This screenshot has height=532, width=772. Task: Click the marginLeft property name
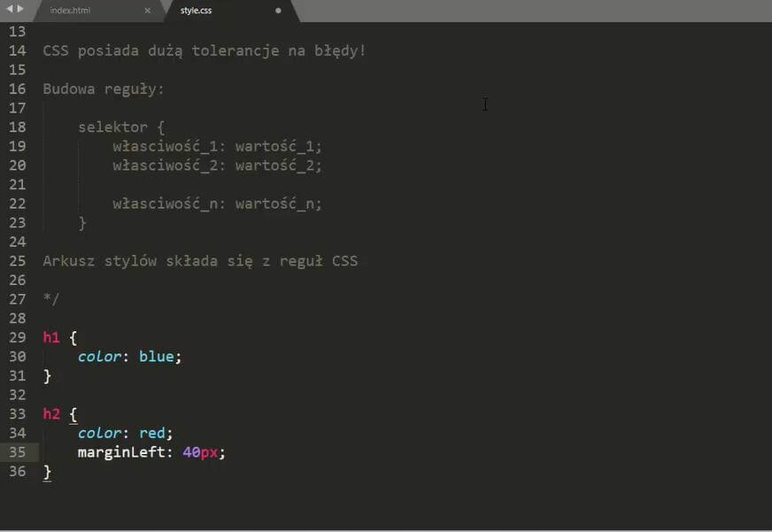point(121,452)
